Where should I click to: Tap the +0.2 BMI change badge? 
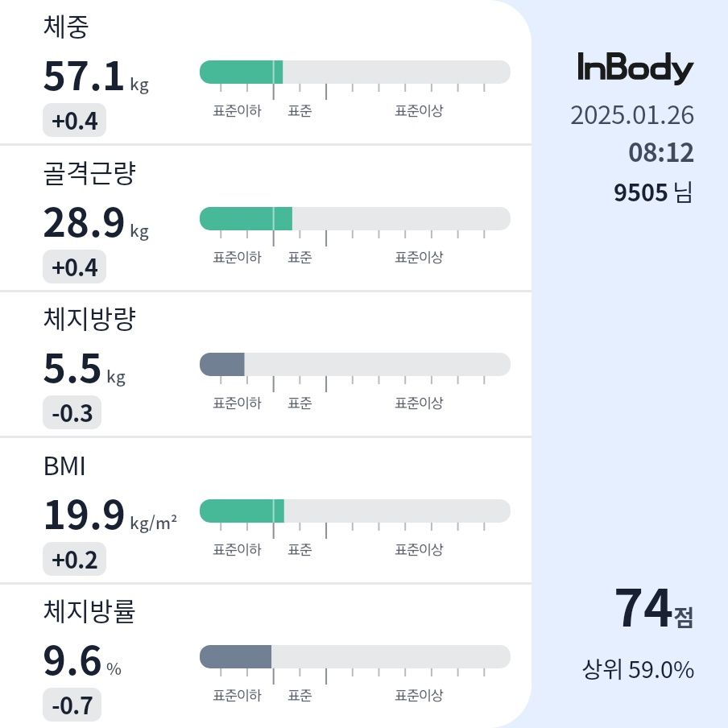[74, 560]
